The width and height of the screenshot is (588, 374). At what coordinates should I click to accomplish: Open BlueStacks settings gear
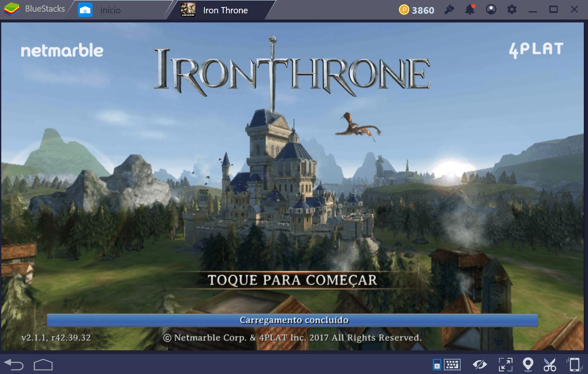tap(512, 10)
